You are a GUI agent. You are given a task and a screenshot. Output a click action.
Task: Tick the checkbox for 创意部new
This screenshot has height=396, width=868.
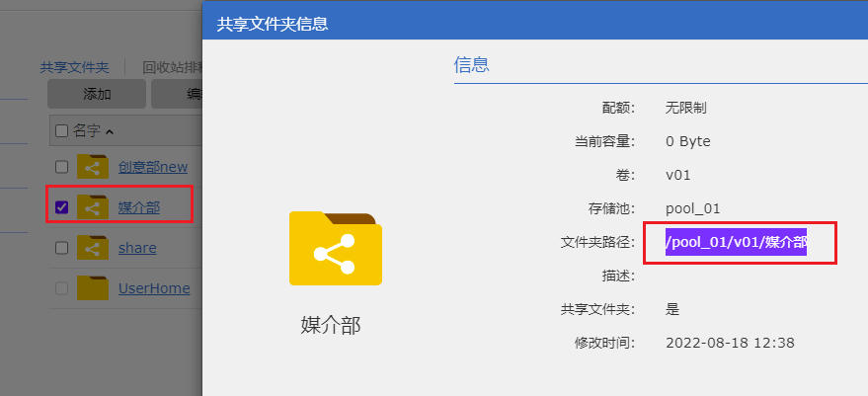click(61, 167)
